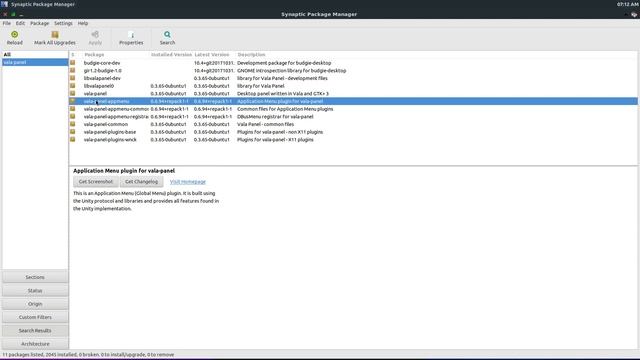Select the budgie-core-dev package name
This screenshot has height=360, width=640.
pyautogui.click(x=102, y=63)
